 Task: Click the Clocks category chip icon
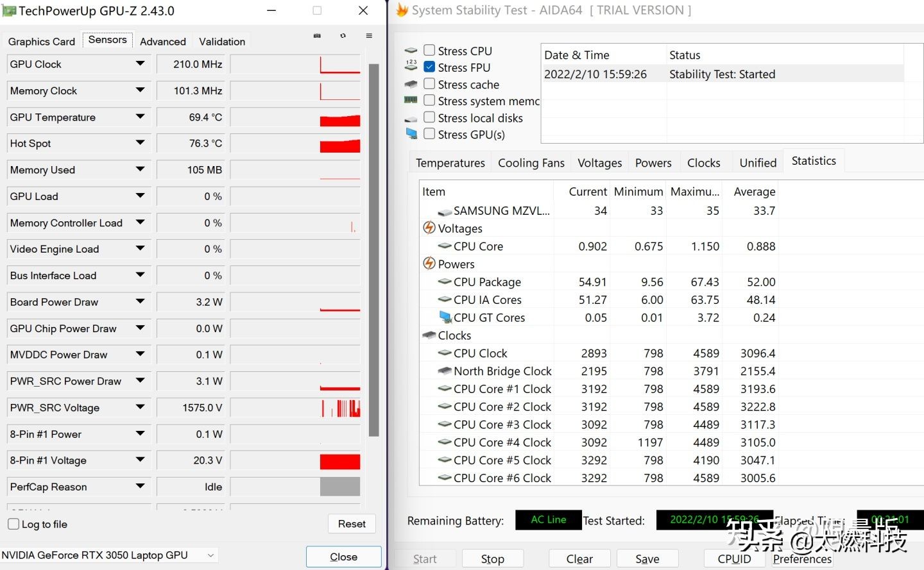point(429,335)
